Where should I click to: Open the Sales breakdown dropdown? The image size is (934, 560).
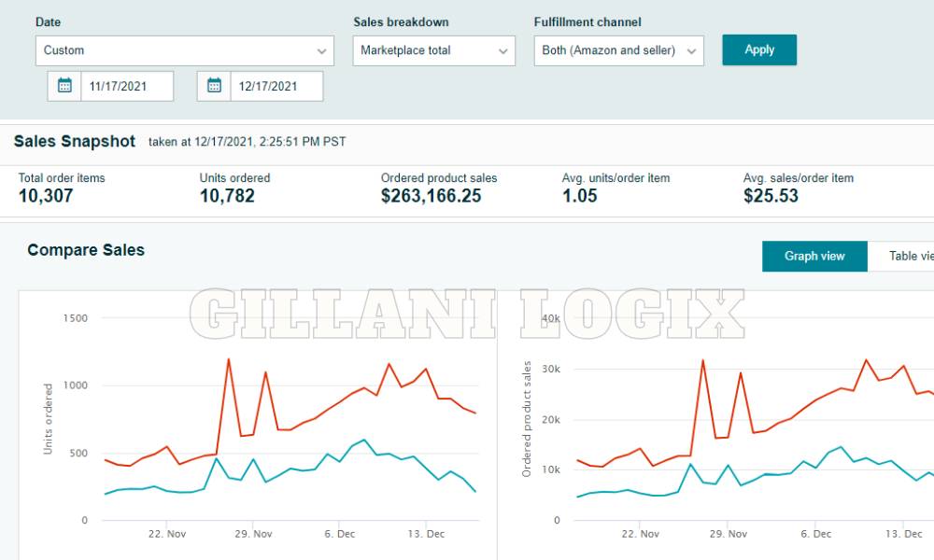click(433, 50)
